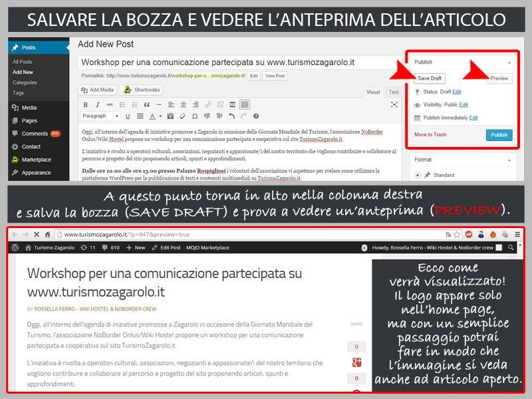
Task: Toggle distraction-free fullscreen writing mode
Action: 394,105
